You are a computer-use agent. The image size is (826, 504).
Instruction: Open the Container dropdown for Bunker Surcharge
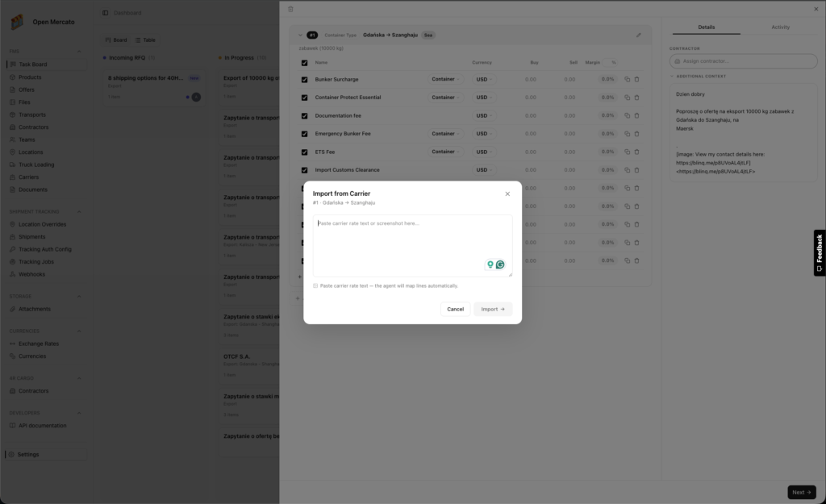pyautogui.click(x=445, y=79)
